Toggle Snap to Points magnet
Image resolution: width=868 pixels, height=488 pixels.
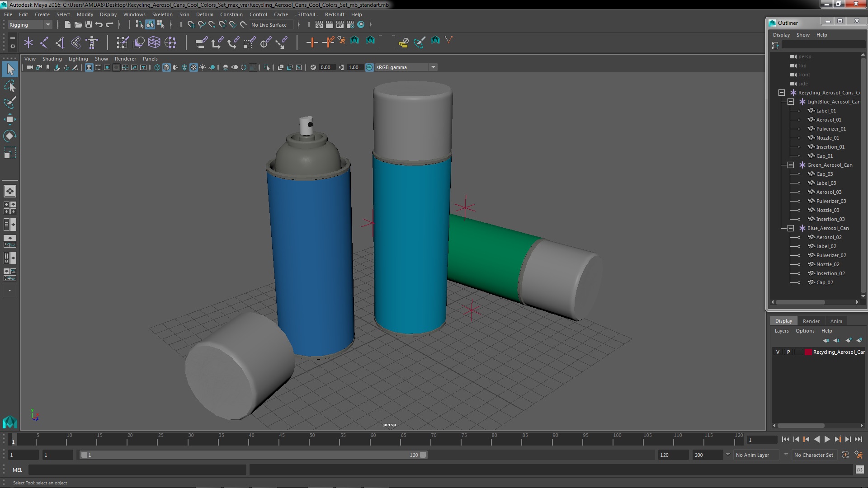point(212,25)
